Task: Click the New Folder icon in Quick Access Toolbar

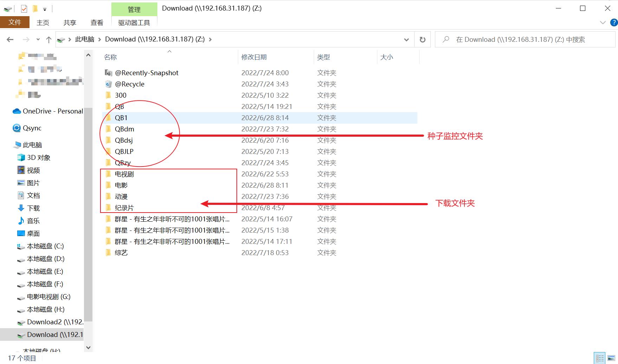Action: coord(35,8)
